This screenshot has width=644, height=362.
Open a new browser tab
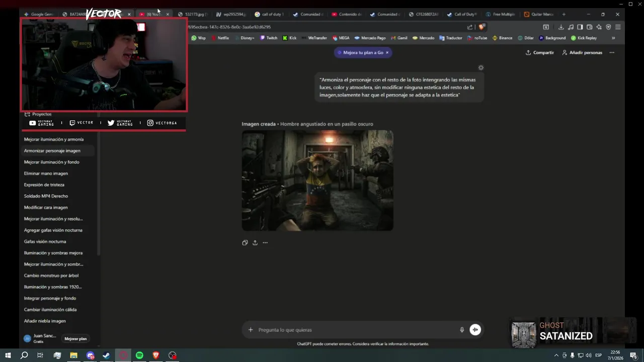[x=563, y=14]
